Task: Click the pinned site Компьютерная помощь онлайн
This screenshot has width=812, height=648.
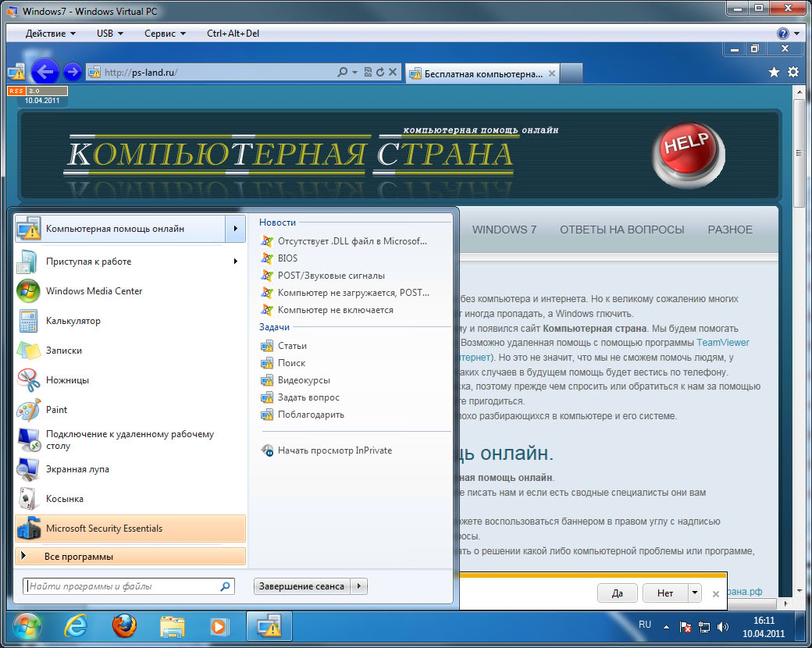Action: pyautogui.click(x=120, y=229)
